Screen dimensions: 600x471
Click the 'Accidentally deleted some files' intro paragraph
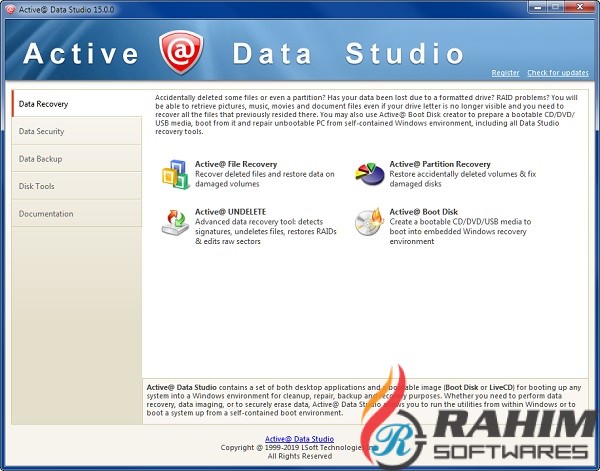point(366,114)
